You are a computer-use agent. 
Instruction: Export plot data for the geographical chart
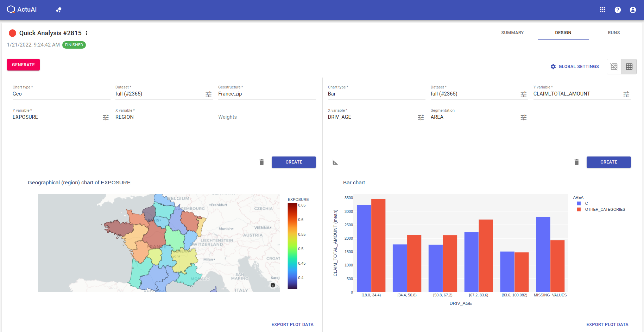click(292, 324)
